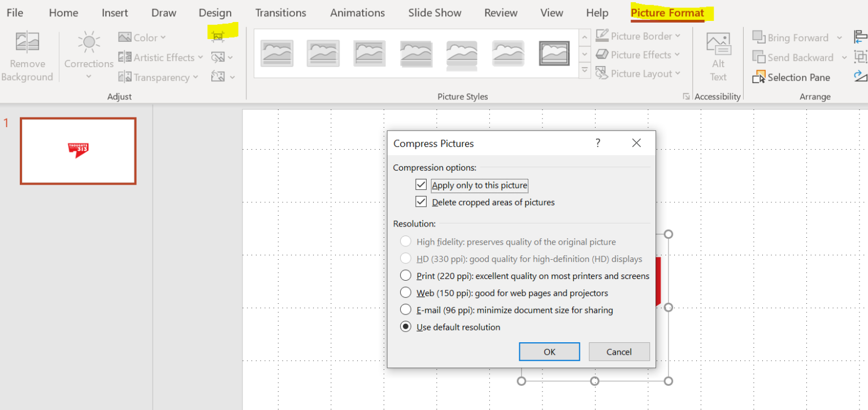
Task: Click OK in Compress Pictures dialog
Action: [549, 351]
